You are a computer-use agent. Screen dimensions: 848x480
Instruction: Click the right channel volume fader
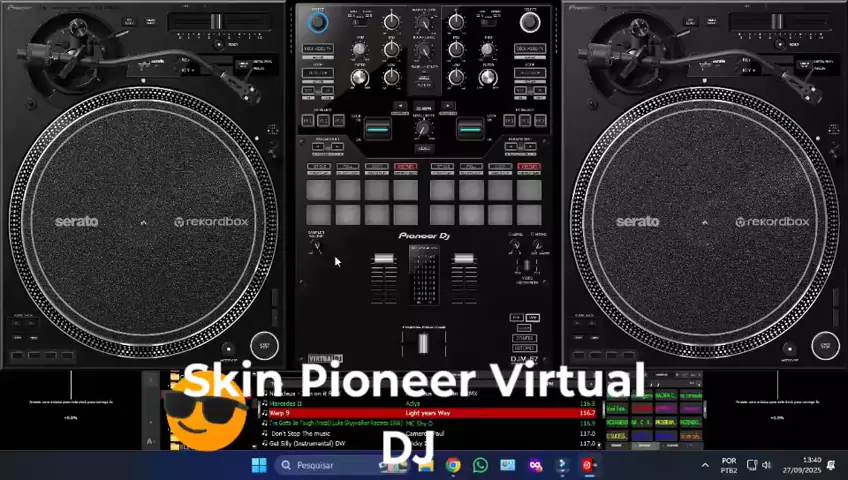pos(463,258)
